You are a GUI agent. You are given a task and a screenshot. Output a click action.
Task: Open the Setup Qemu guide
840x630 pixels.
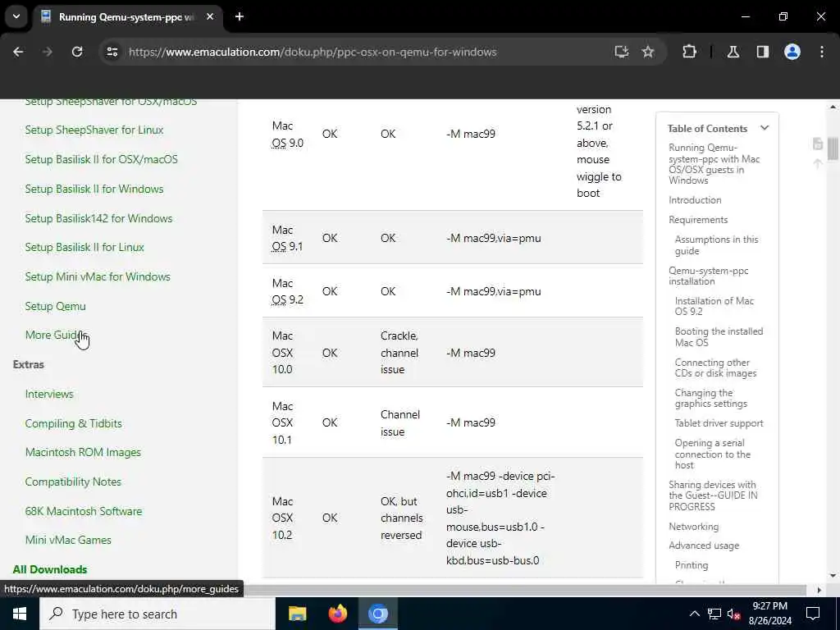pyautogui.click(x=55, y=307)
